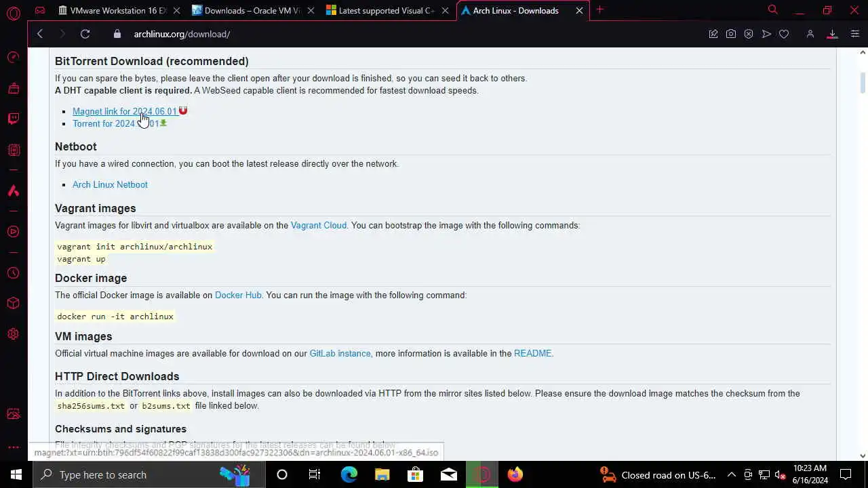Click the Magnet link for 2024.06.01

click(125, 111)
